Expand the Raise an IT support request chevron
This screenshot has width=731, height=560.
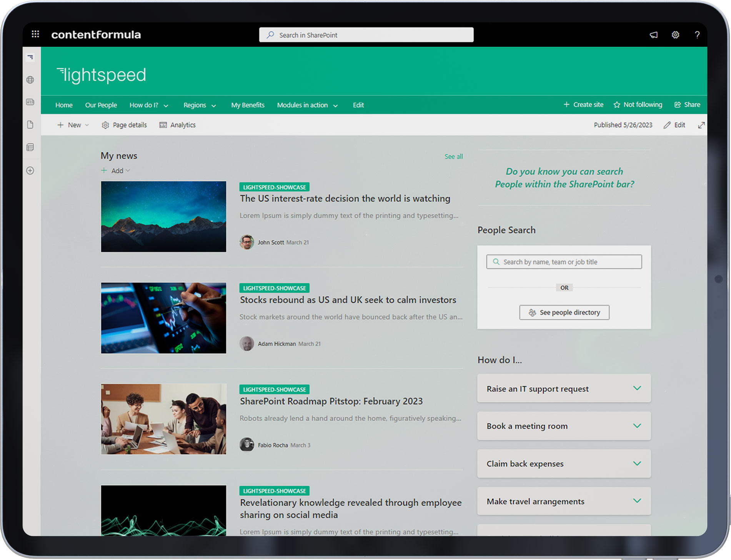click(637, 389)
